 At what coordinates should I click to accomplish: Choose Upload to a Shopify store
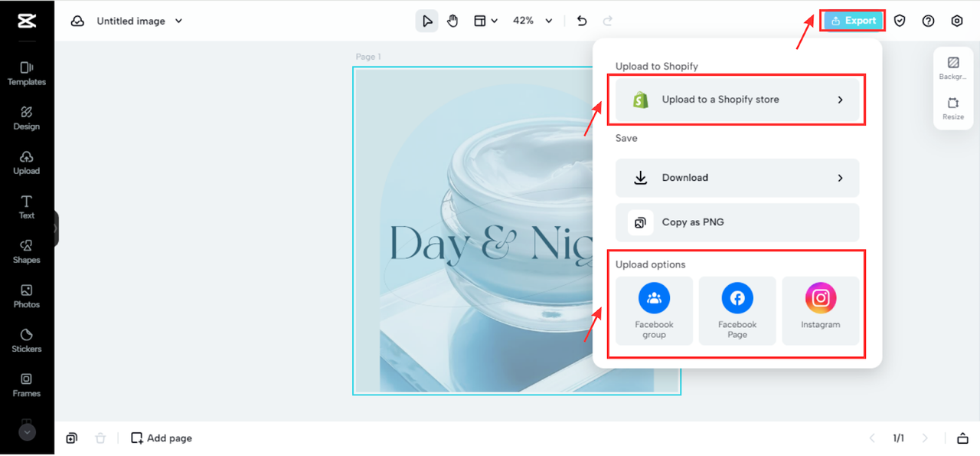tap(737, 100)
